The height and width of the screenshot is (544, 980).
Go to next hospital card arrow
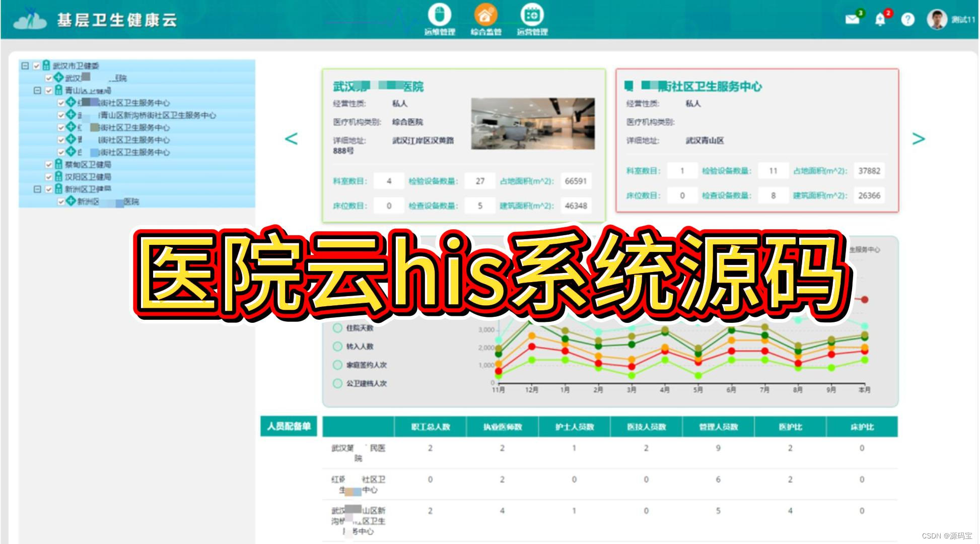pos(918,139)
